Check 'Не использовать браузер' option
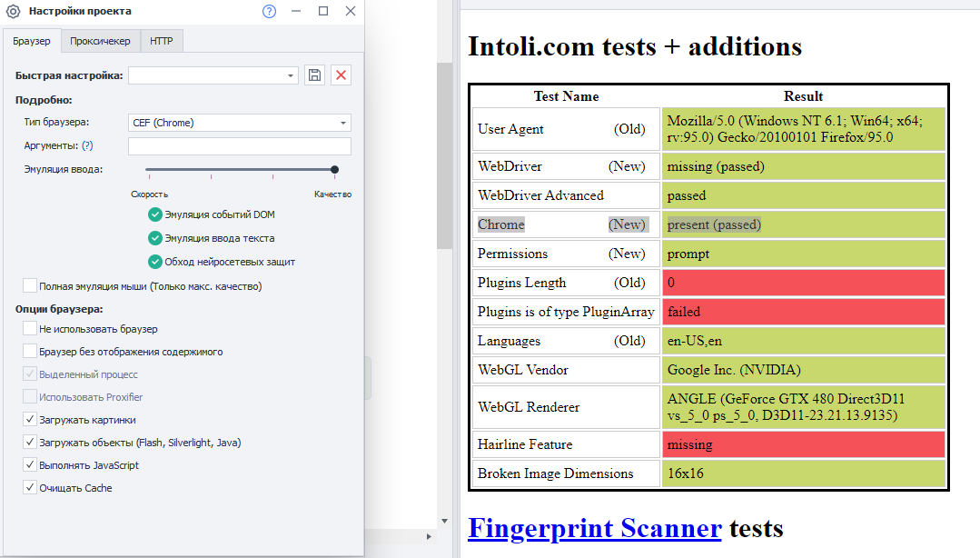This screenshot has width=980, height=558. pos(29,328)
